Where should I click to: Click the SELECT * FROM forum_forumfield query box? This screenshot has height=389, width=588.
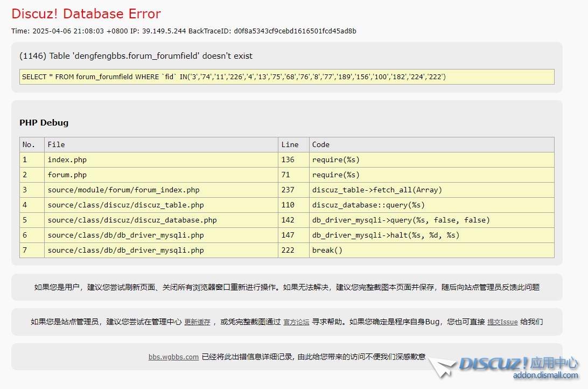pyautogui.click(x=287, y=77)
